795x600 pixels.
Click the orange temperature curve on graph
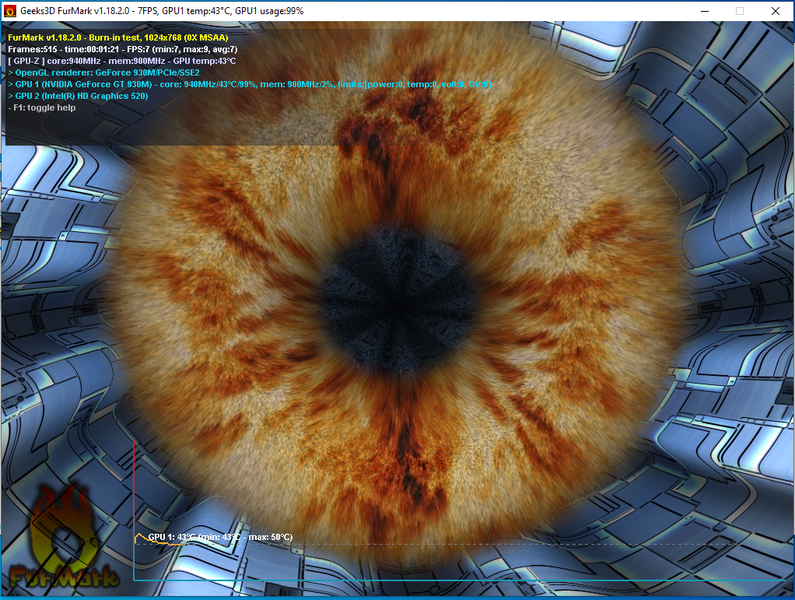(158, 541)
